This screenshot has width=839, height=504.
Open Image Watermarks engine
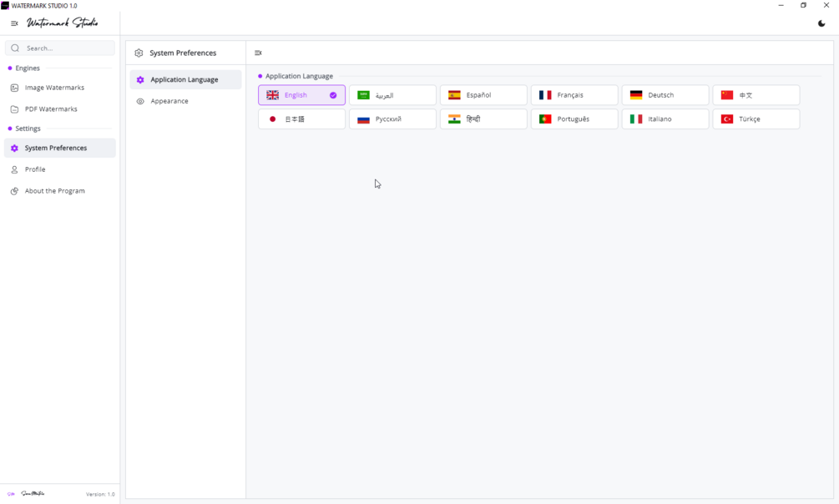pos(60,88)
